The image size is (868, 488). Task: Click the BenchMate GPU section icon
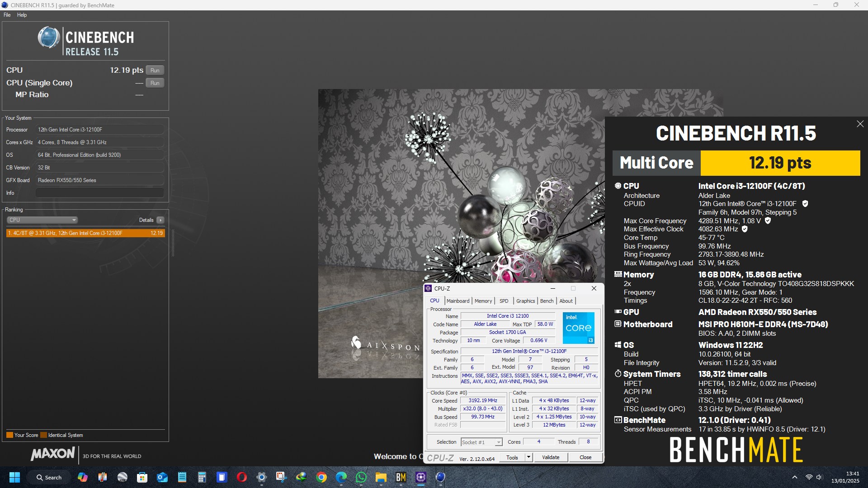coord(618,312)
